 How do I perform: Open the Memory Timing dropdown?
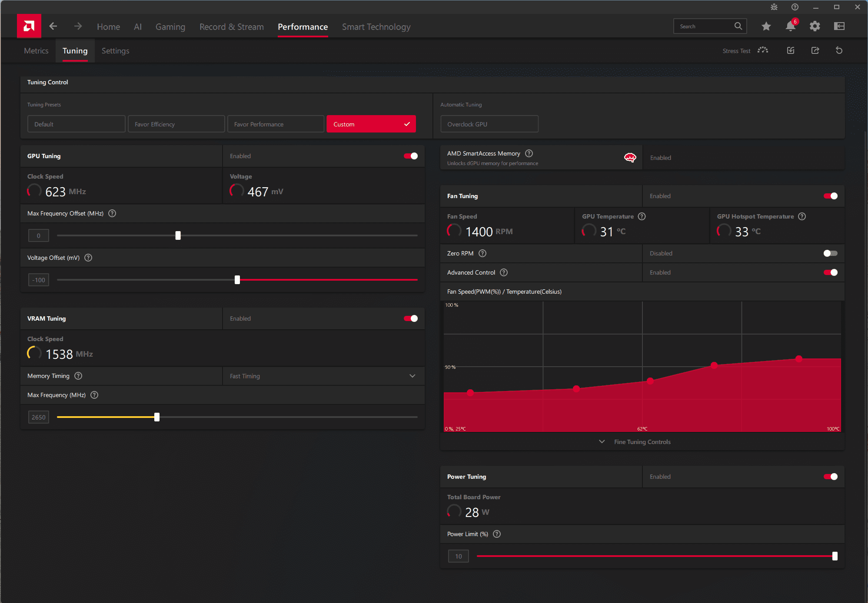[x=324, y=376]
